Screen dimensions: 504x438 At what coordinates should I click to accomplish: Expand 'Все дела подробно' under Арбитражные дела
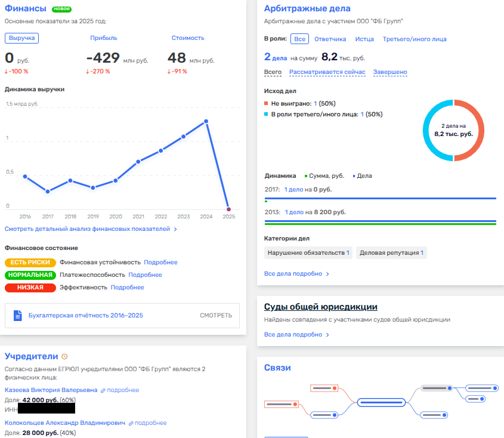(296, 274)
